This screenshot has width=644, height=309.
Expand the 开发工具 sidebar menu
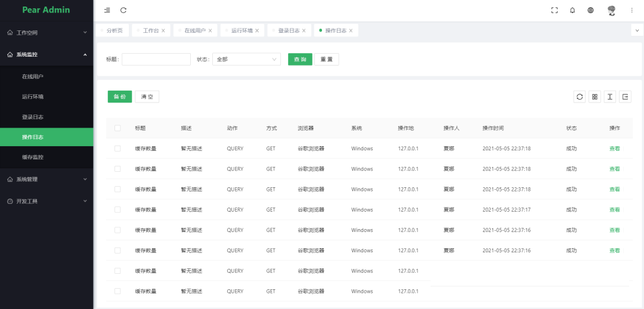[x=47, y=201]
